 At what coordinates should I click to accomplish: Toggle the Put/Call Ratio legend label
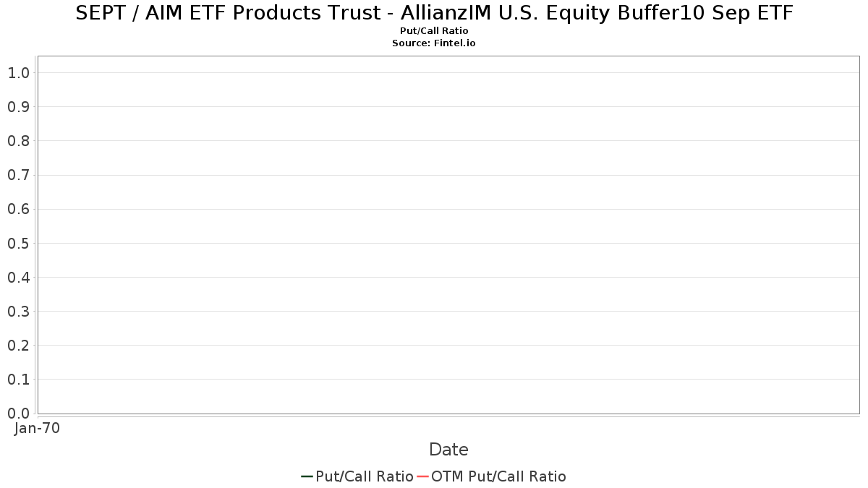(x=364, y=476)
